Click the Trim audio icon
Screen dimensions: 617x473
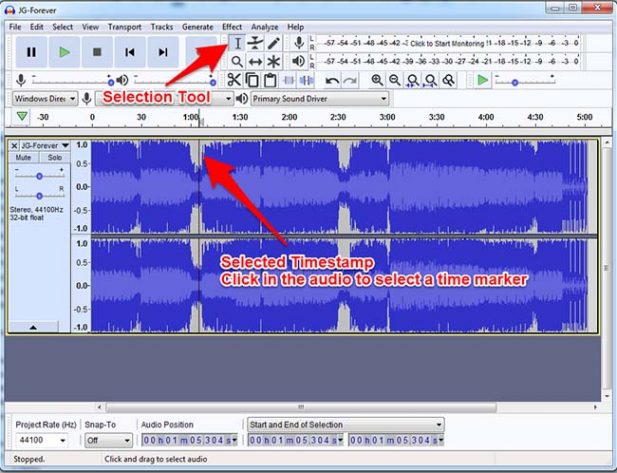pos(288,80)
